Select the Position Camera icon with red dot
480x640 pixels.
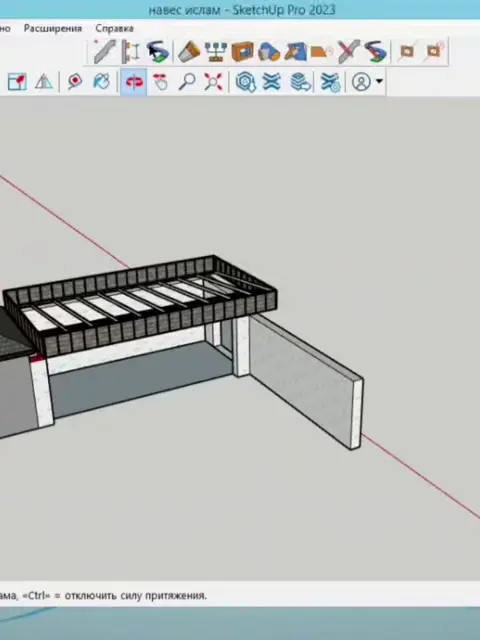[75, 82]
